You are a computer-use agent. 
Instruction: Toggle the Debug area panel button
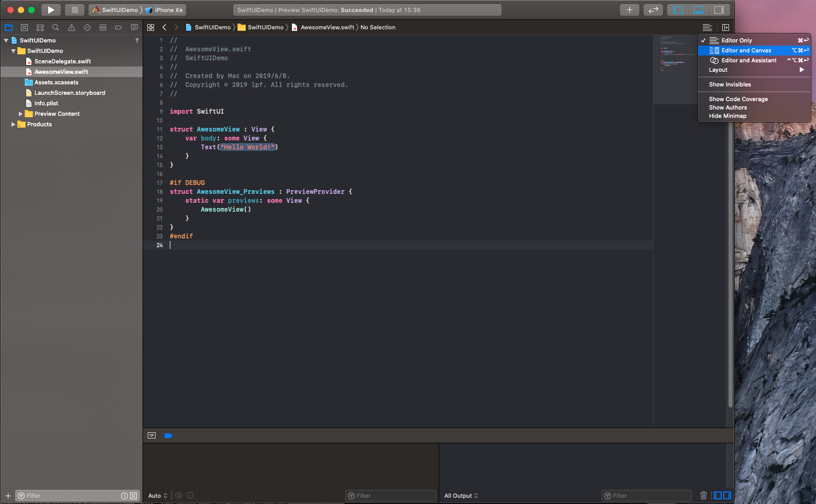(x=699, y=10)
